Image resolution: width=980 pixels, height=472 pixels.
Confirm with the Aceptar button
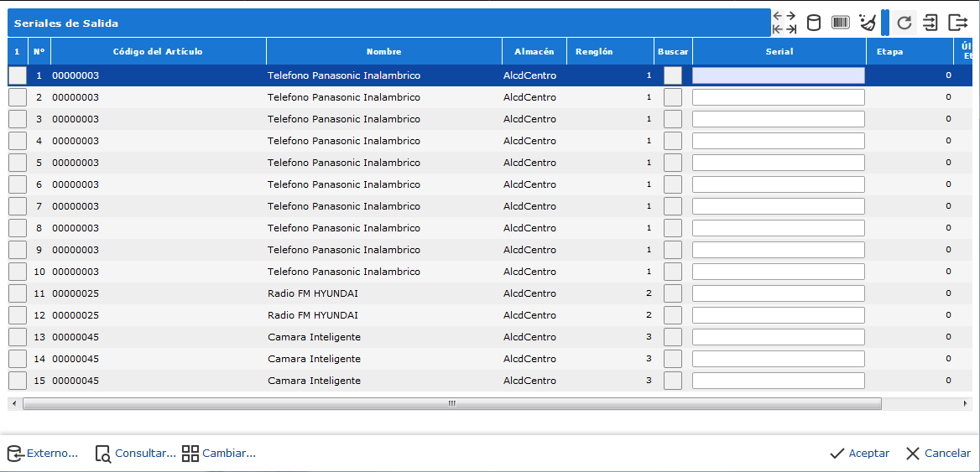pos(859,454)
